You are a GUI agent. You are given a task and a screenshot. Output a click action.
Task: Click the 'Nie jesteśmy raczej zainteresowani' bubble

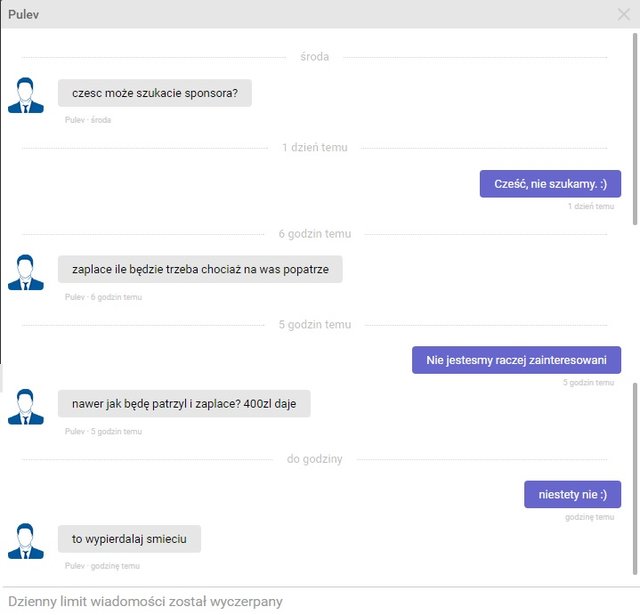(x=516, y=360)
